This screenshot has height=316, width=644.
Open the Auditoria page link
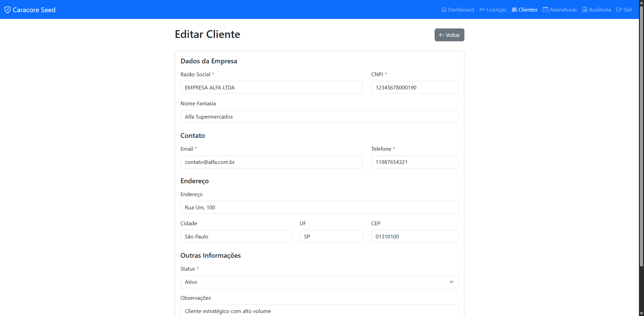click(x=600, y=9)
